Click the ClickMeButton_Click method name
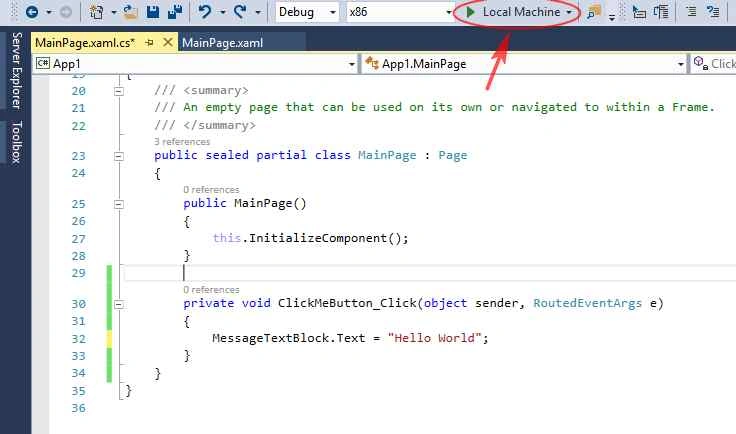Viewport: 736px width, 434px height. tap(347, 303)
